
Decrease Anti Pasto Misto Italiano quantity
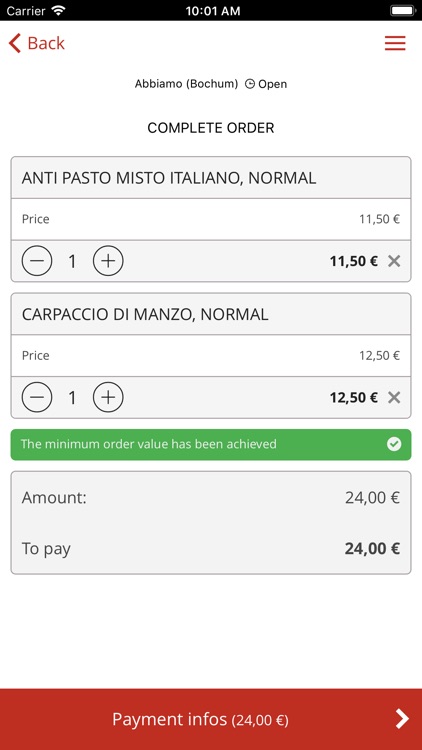tap(36, 261)
